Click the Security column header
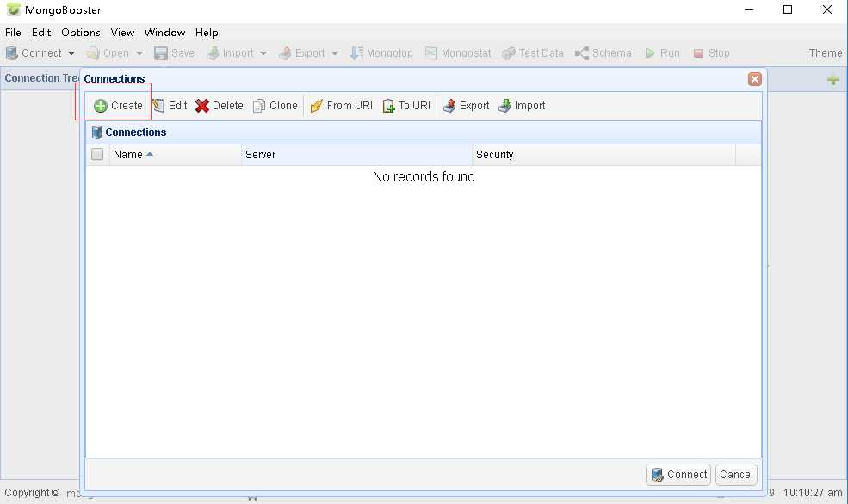Image resolution: width=848 pixels, height=504 pixels. (604, 155)
